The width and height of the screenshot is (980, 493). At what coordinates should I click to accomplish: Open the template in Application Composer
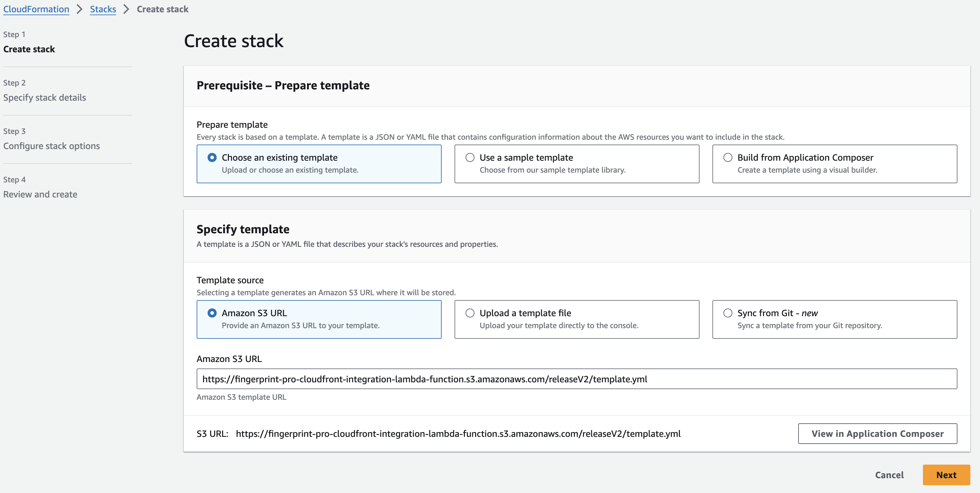click(877, 434)
